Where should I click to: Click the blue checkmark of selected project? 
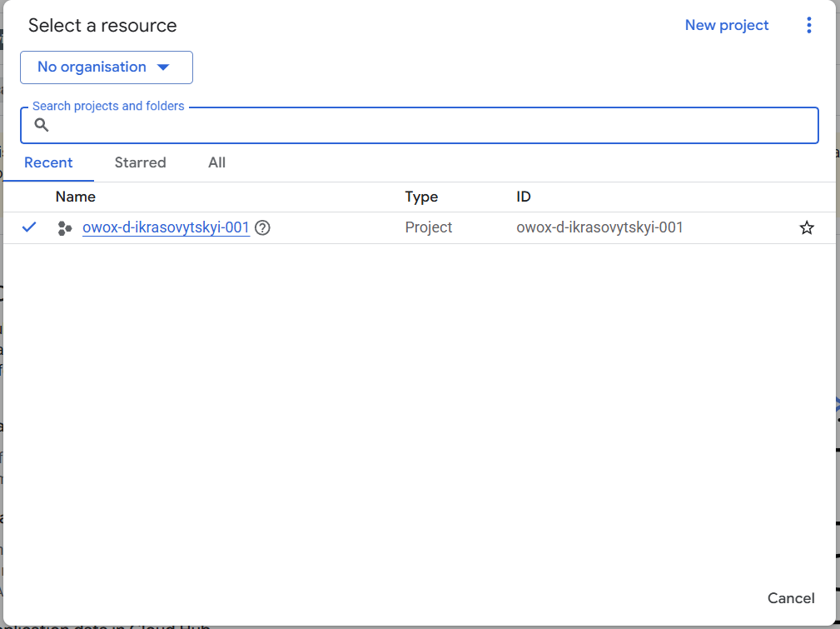29,227
